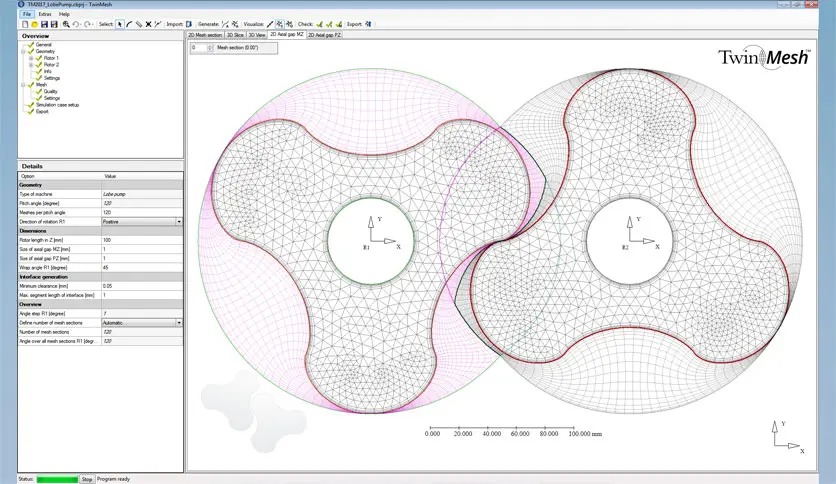Click the Import geometry icon

tap(189, 25)
